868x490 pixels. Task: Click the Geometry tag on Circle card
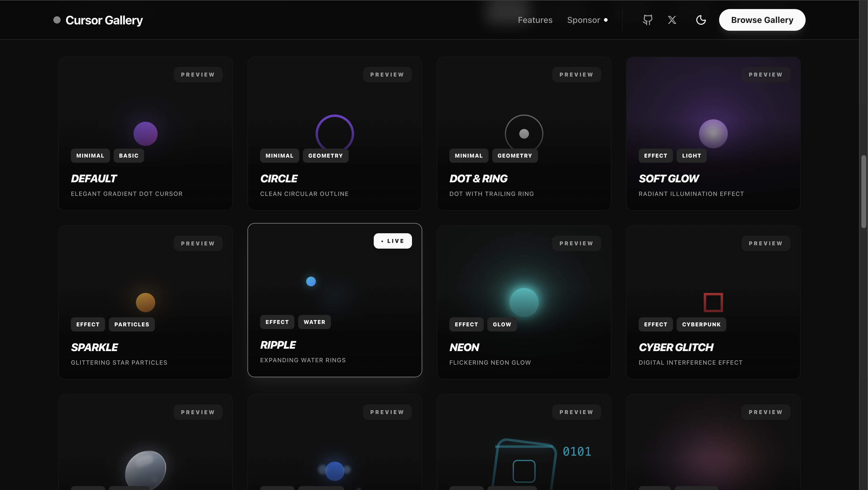[325, 156]
